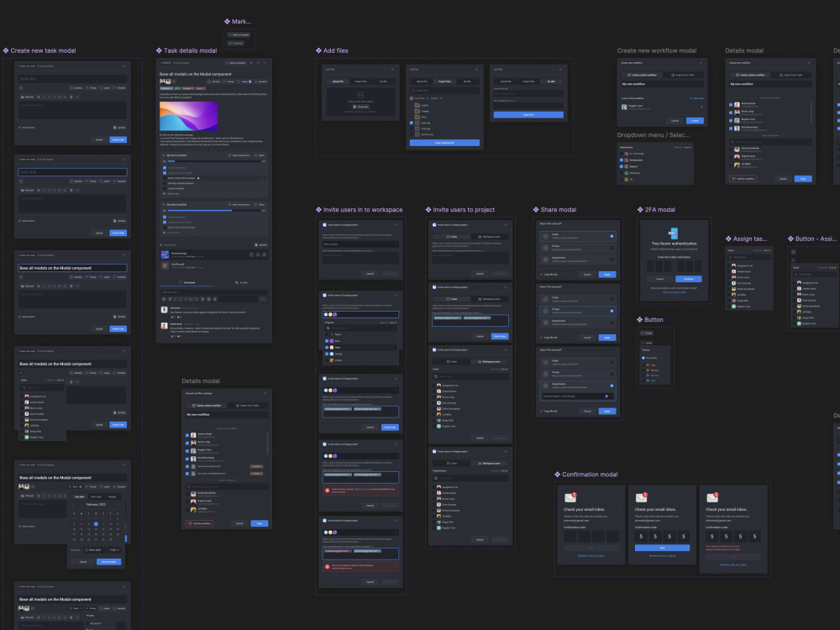840x630 pixels.
Task: Collapse the Attachments section in Task details
Action: tap(160, 244)
